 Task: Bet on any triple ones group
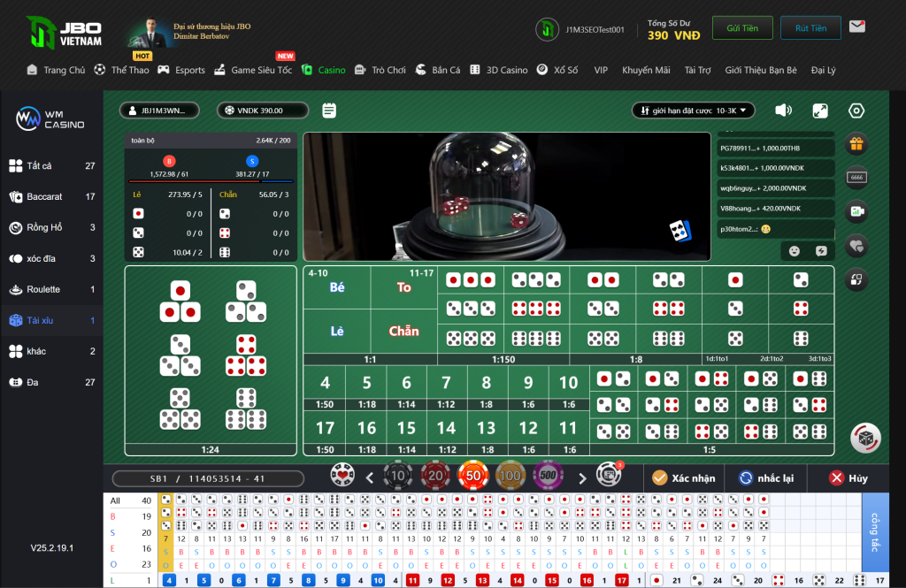pos(180,302)
